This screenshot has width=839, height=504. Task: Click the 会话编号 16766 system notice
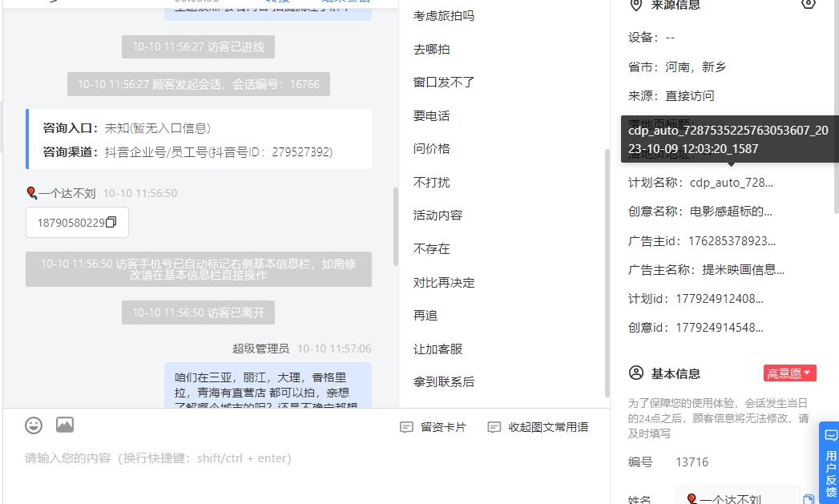click(199, 84)
